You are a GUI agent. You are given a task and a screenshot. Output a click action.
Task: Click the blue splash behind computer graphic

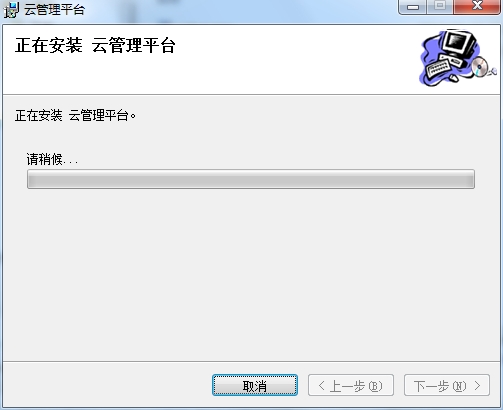pos(430,50)
